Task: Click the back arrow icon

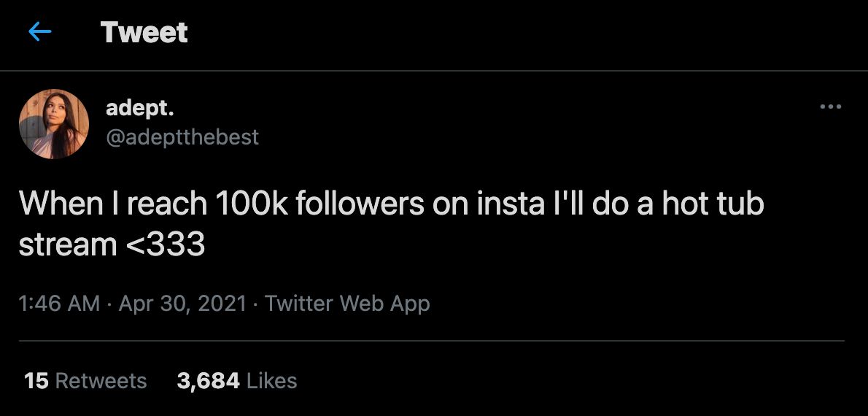Action: [39, 32]
